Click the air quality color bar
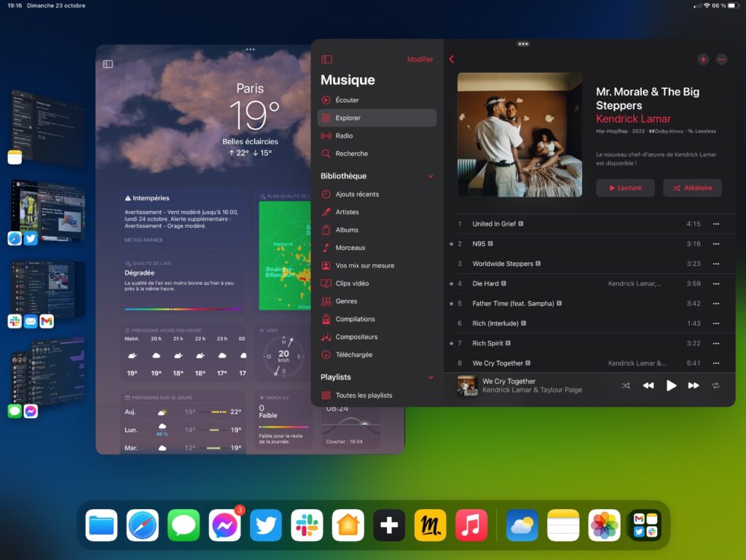Image resolution: width=746 pixels, height=560 pixels. click(x=183, y=309)
